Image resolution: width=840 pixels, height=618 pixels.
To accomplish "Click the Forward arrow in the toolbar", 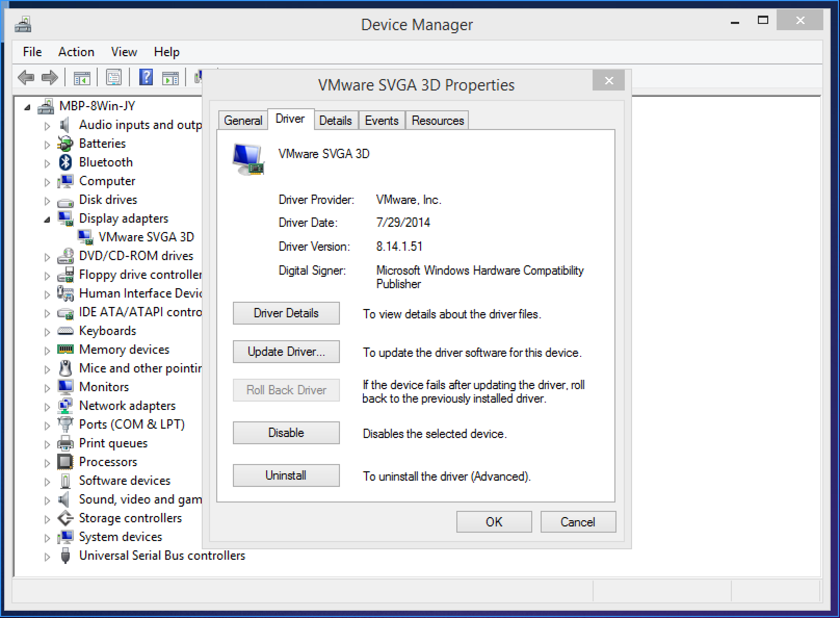I will (50, 78).
